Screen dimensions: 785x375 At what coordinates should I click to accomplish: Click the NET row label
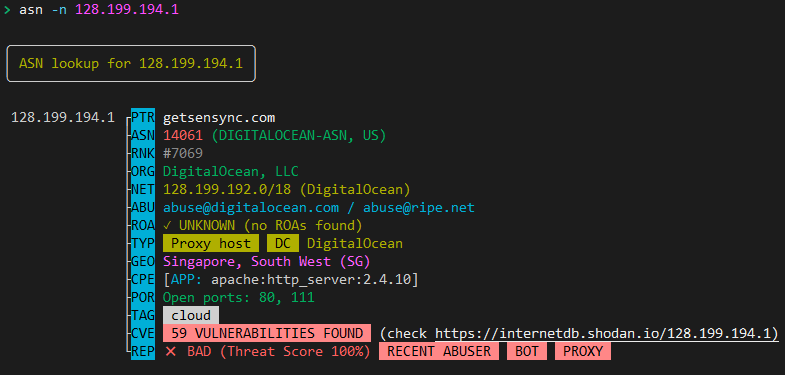pyautogui.click(x=143, y=190)
